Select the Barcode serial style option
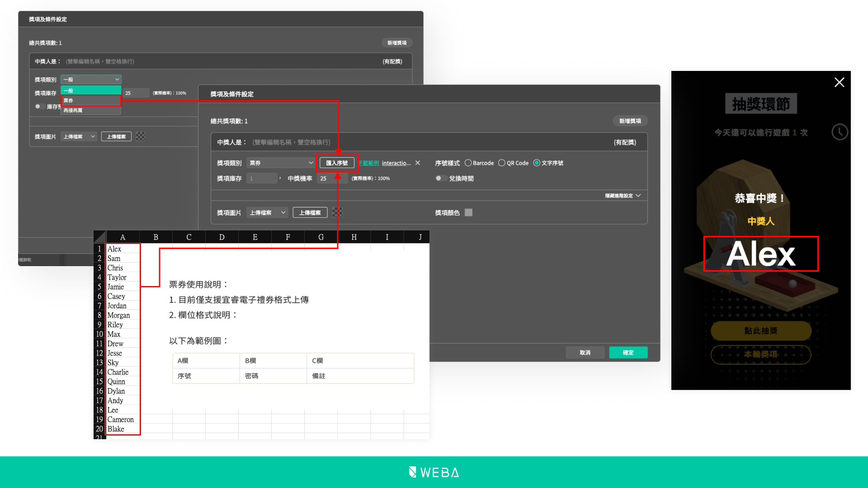Viewport: 868px width, 488px height. click(x=468, y=163)
